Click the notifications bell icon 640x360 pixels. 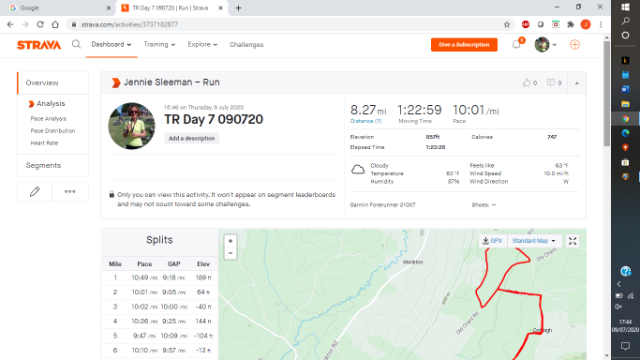click(516, 44)
